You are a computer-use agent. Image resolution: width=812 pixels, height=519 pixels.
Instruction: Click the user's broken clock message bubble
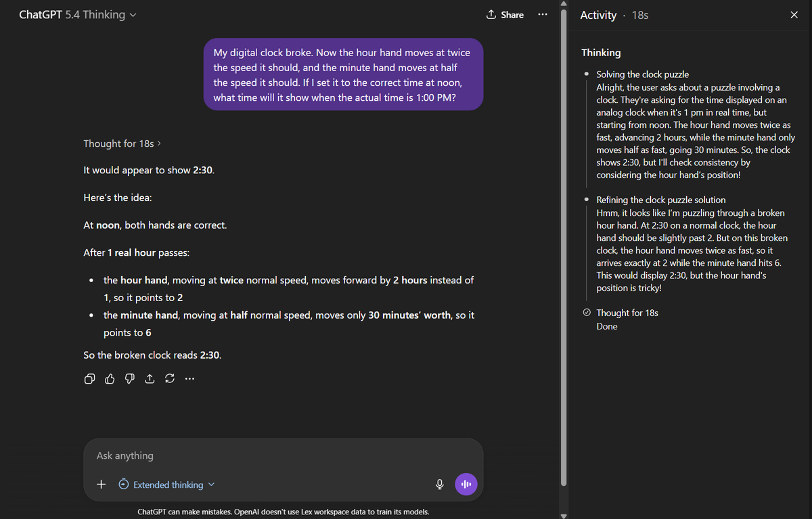[343, 74]
